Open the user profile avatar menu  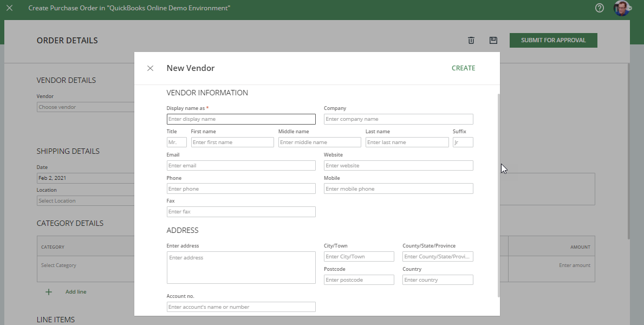(621, 8)
